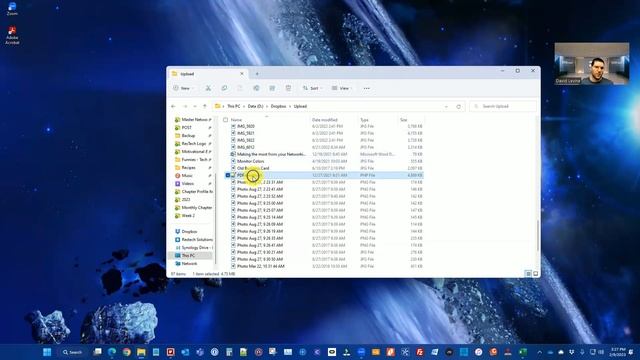Open recent locations chevron beside forward arrow
This screenshot has width=640, height=360.
pos(195,106)
